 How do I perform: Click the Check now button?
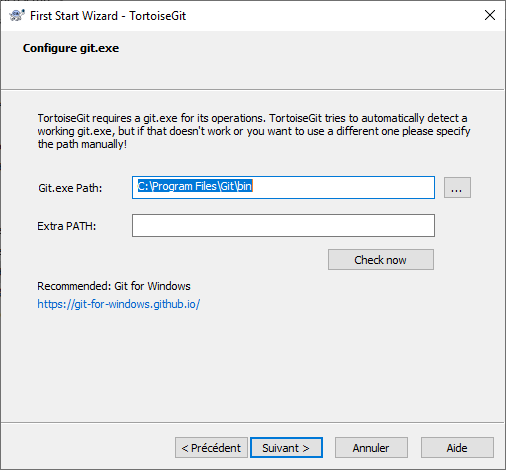[x=381, y=259]
